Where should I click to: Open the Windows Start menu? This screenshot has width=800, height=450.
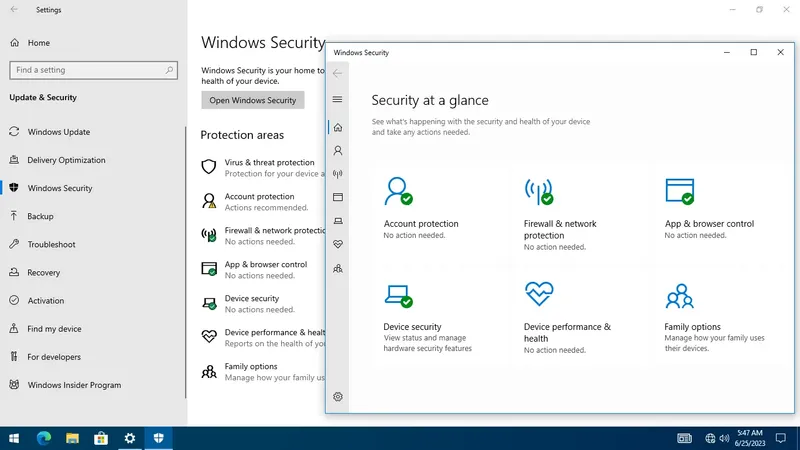tap(14, 438)
